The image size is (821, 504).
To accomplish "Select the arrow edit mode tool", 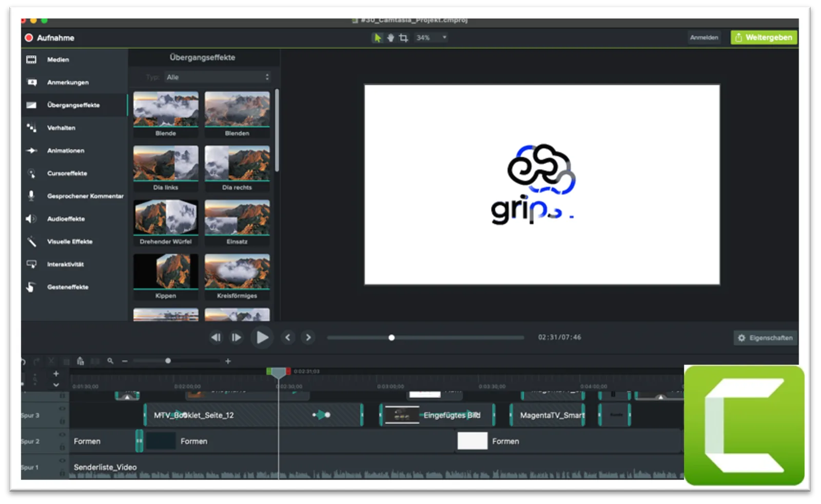I will (x=378, y=37).
